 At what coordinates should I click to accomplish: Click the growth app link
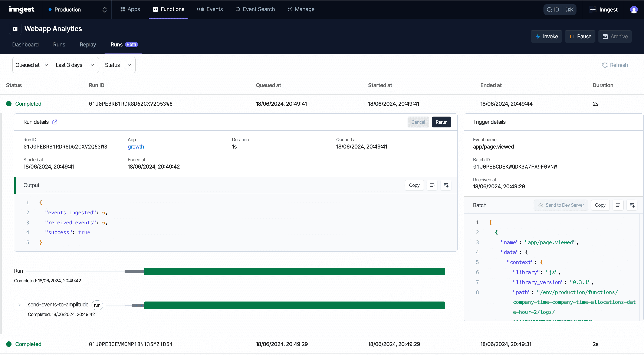click(x=136, y=146)
